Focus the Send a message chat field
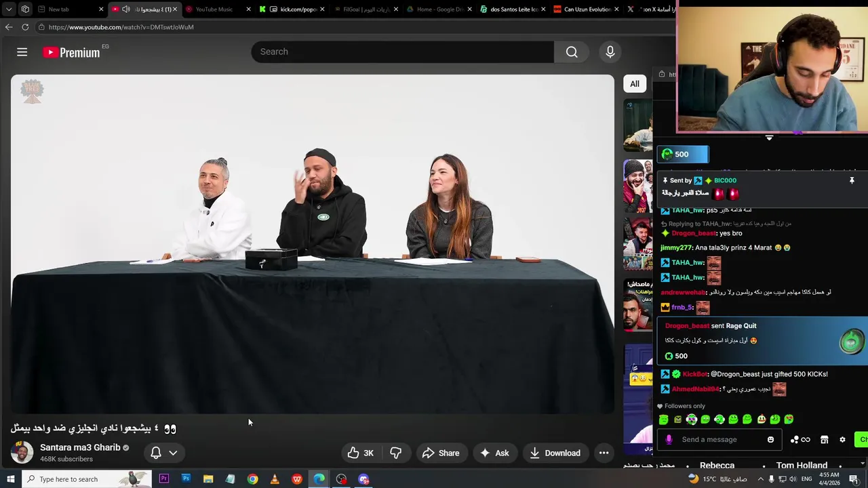This screenshot has height=488, width=868. (719, 440)
